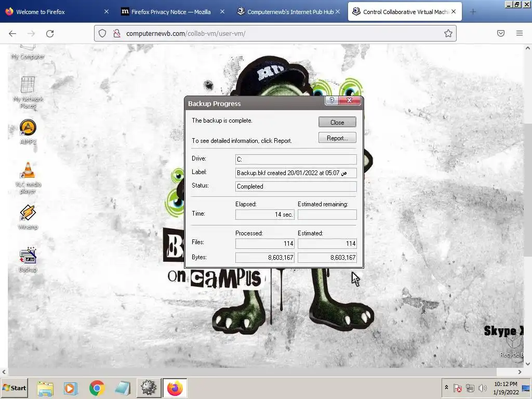Screen dimensions: 532x399
Task: Click the horizontal scrollbar right arrow
Action: [520, 372]
